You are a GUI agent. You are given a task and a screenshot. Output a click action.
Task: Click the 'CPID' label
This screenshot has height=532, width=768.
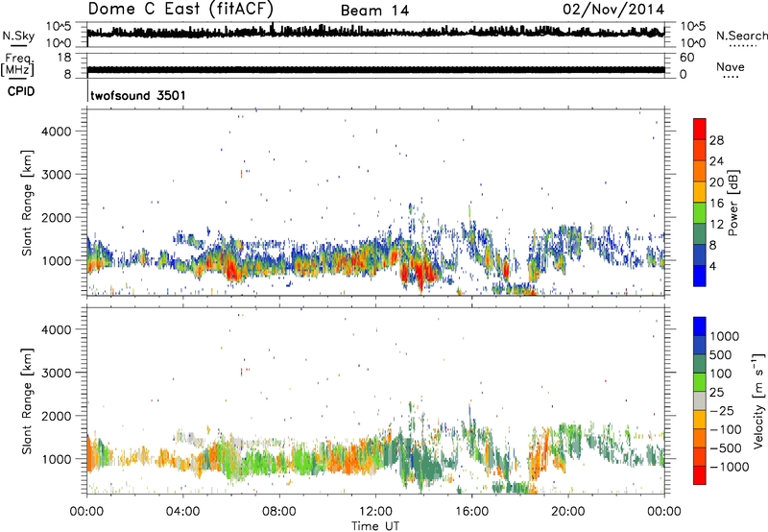[x=21, y=91]
